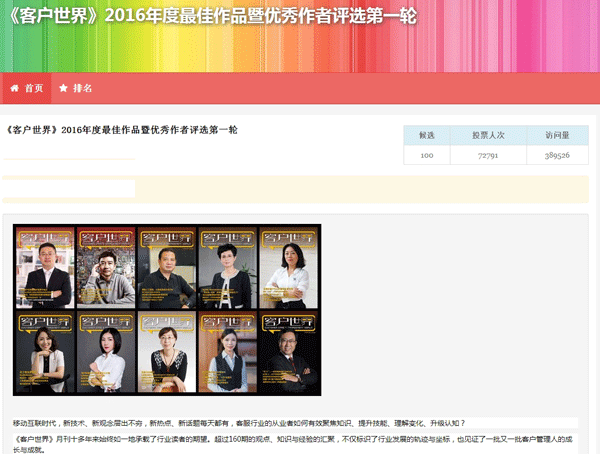The height and width of the screenshot is (454, 600).
Task: Select the 投票人次 column header
Action: (x=488, y=135)
